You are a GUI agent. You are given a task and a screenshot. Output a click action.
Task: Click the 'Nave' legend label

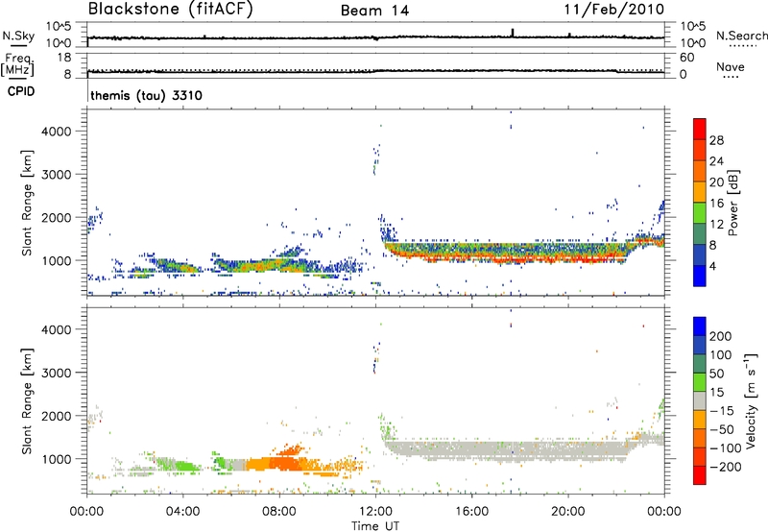(731, 67)
